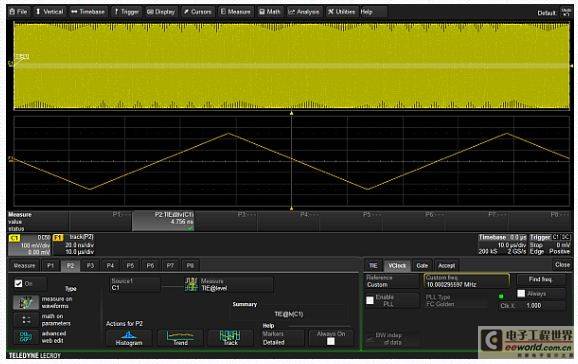
Task: Click the F1 track(P2) descriptor badge
Action: pos(74,245)
